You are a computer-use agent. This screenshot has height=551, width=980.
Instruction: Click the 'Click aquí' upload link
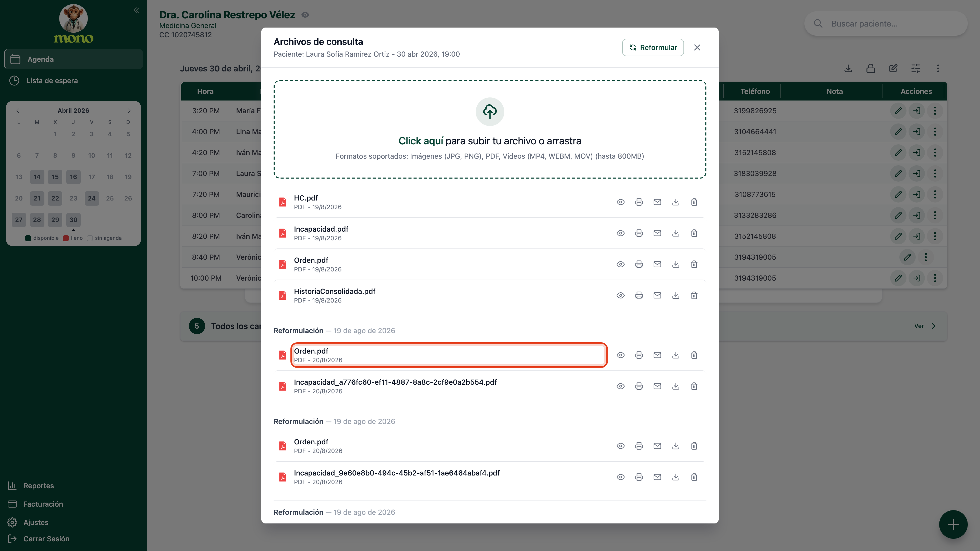click(421, 141)
